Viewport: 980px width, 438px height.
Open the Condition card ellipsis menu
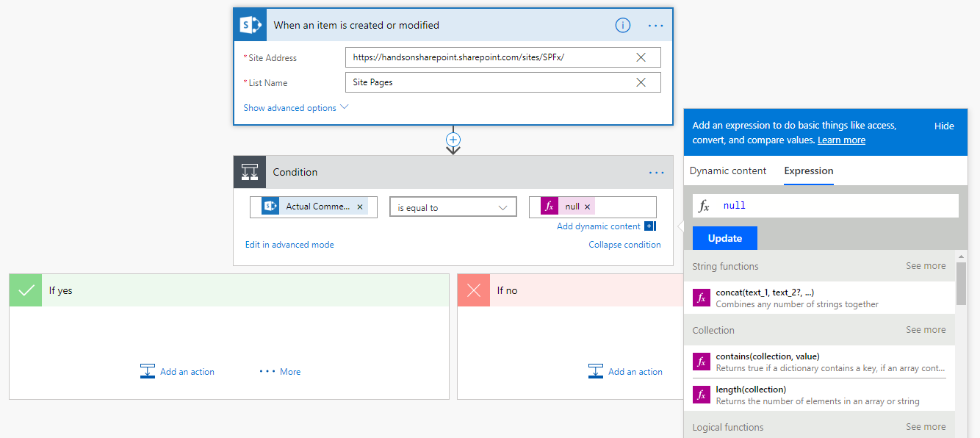655,173
